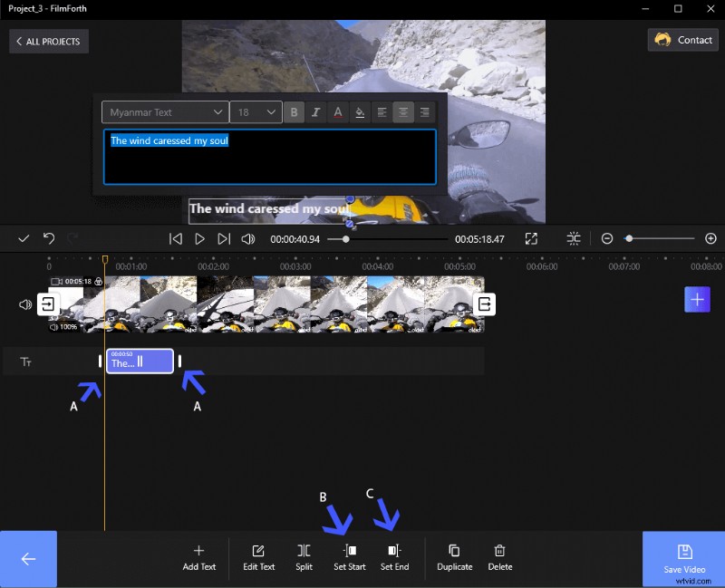Open the playback fullscreen preview icon
Viewport: 725px width, 588px height.
coord(532,238)
